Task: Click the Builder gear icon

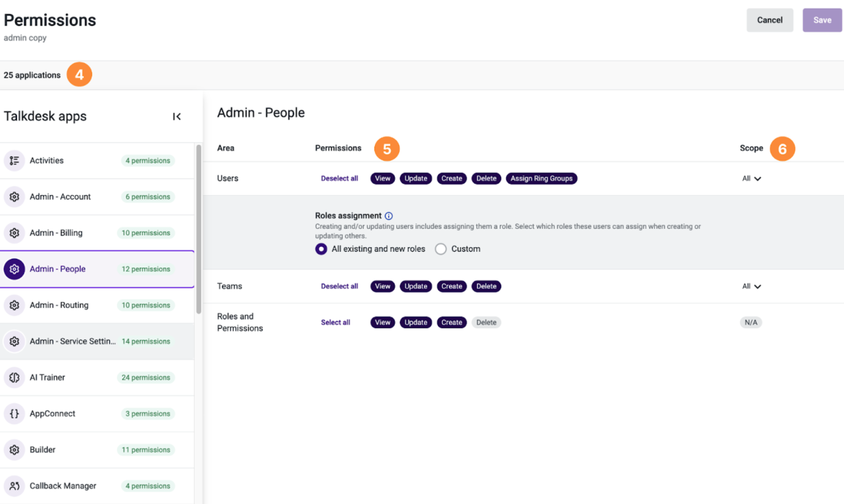Action: tap(14, 450)
